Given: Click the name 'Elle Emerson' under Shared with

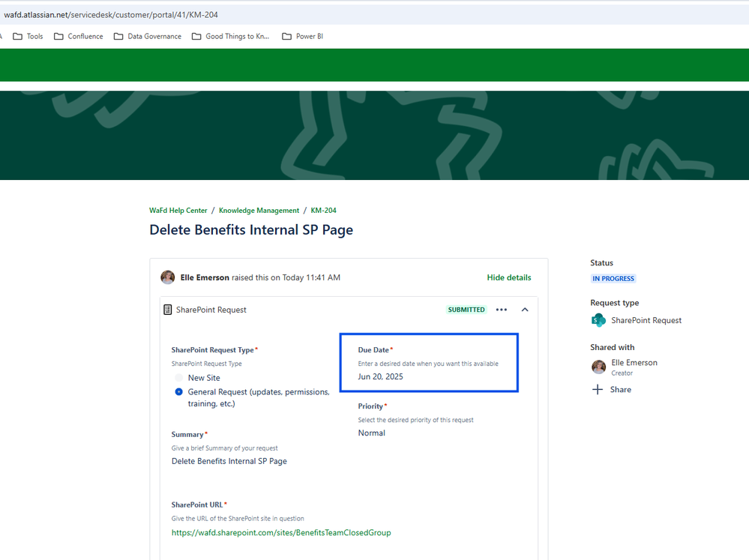Looking at the screenshot, I should coord(634,363).
